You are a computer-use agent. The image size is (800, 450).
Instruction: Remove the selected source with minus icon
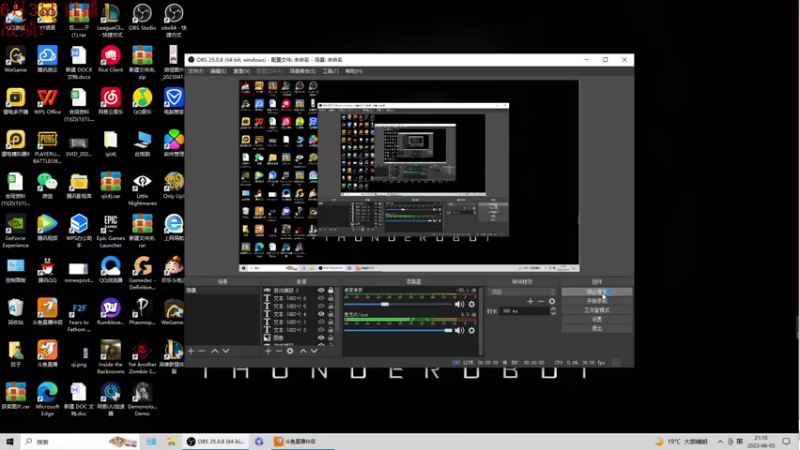click(x=279, y=351)
